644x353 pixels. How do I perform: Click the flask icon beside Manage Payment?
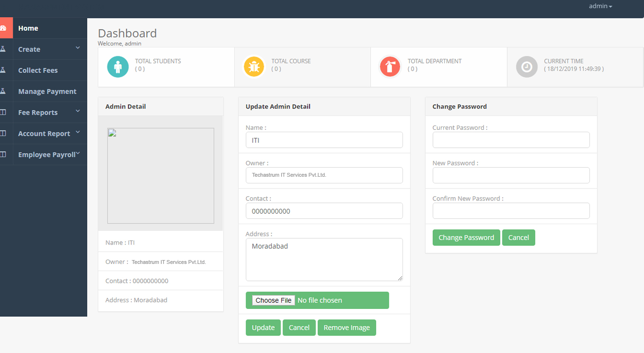tap(3, 91)
